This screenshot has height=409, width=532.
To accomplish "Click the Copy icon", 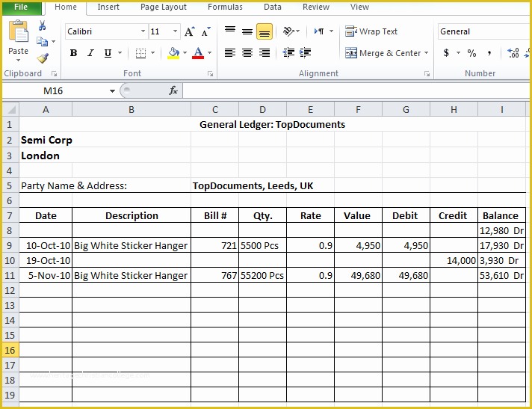I will (42, 41).
